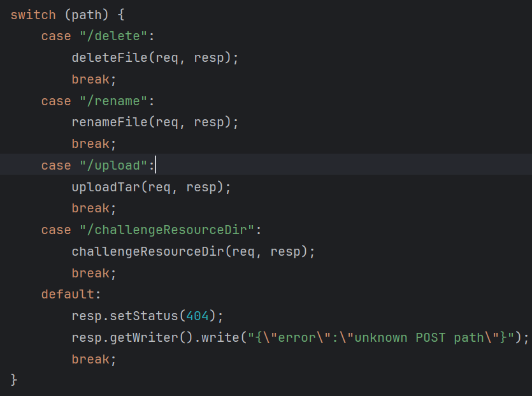Click the closing brace of the switch
The image size is (532, 396).
point(14,381)
